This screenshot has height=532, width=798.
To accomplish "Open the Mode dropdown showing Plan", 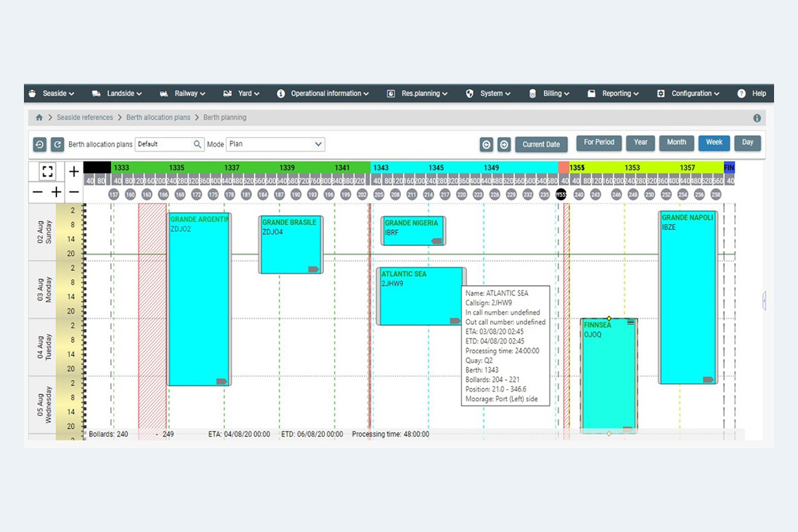I will [275, 144].
